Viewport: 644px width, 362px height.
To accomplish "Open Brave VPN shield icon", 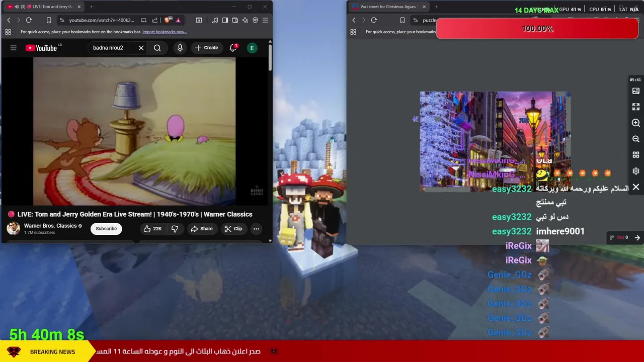I will tap(255, 20).
